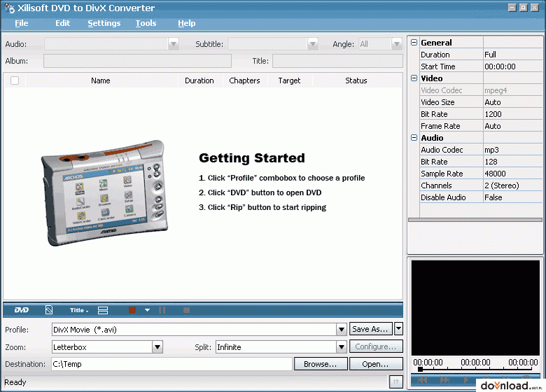This screenshot has width=546, height=392.
Task: Collapse the General properties section
Action: tap(414, 43)
